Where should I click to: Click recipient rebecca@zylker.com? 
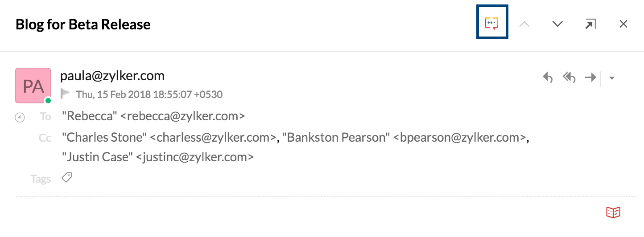(x=154, y=117)
